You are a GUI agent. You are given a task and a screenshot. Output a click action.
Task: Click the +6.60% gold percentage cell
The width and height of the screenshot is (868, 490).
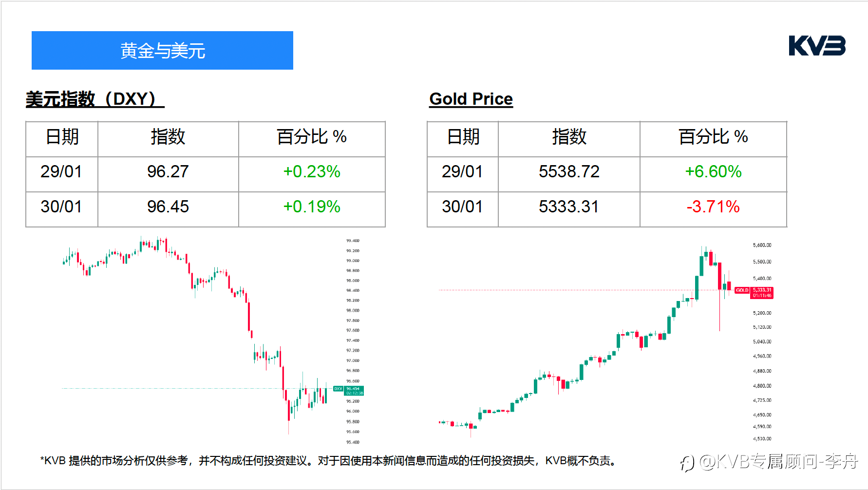pyautogui.click(x=713, y=172)
